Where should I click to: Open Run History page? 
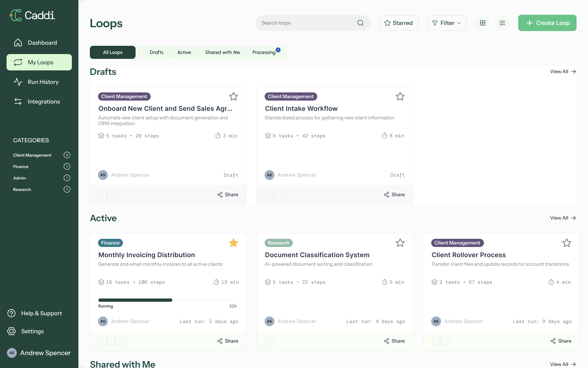(x=39, y=82)
